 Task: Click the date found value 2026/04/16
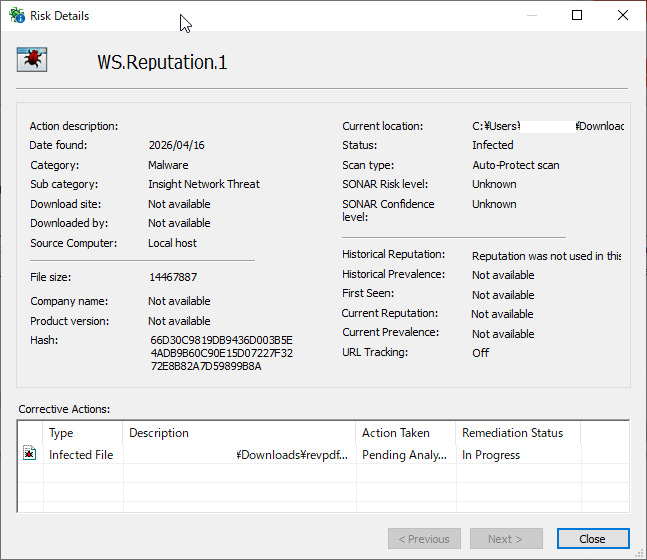tap(176, 145)
